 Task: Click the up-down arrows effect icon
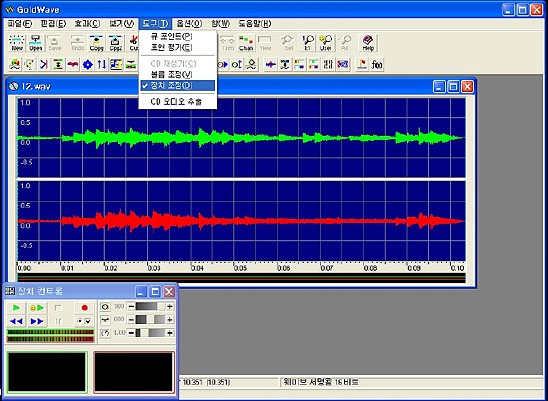point(102,65)
